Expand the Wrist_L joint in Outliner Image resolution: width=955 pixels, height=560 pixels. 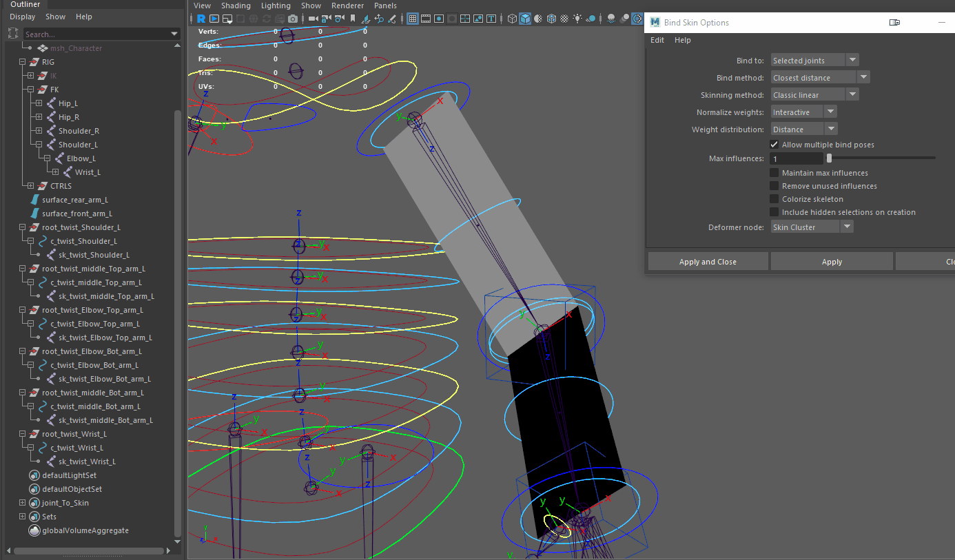(55, 172)
